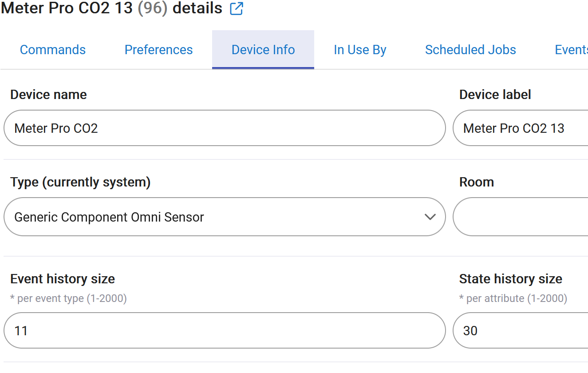Go to the In Use By tab
This screenshot has width=588, height=373.
[360, 50]
